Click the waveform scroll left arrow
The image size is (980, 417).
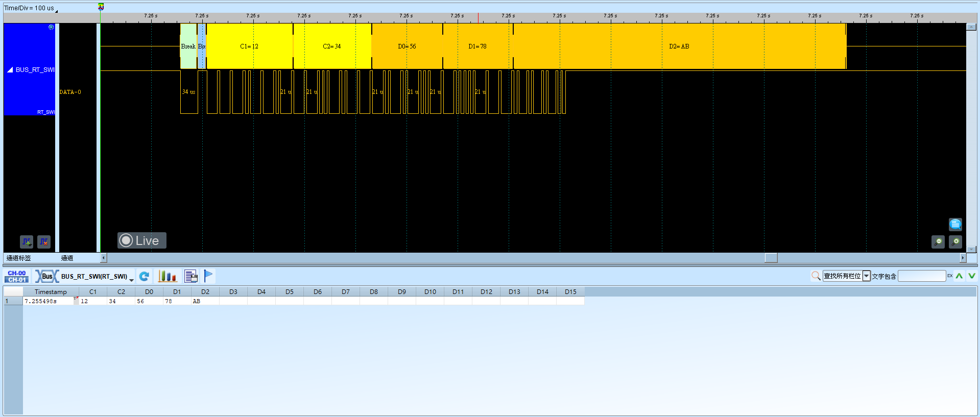pyautogui.click(x=104, y=258)
